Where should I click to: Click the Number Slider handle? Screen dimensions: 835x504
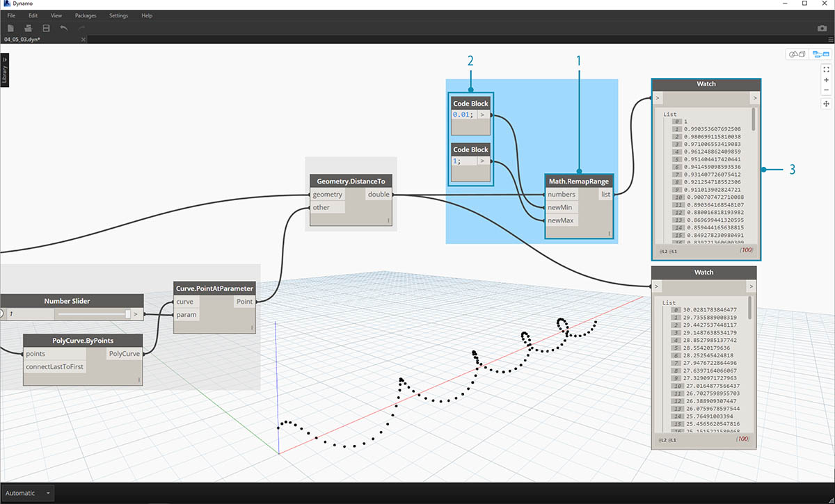[x=127, y=314]
